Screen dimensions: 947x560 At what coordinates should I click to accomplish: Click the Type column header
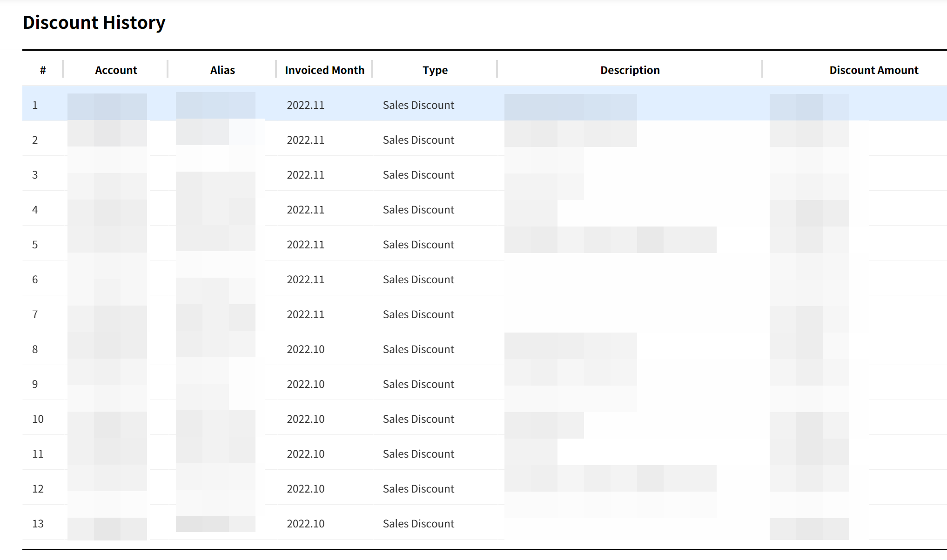(435, 70)
